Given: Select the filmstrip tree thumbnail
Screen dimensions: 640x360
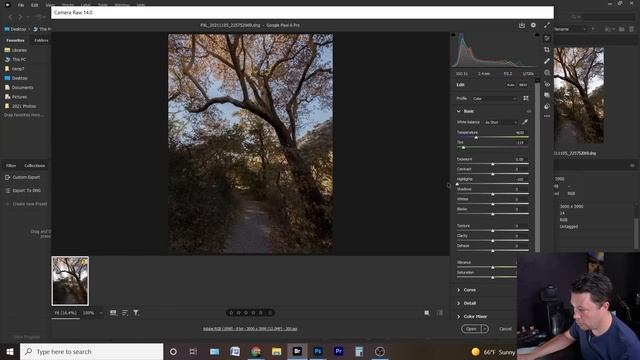Looking at the screenshot, I should [x=70, y=281].
